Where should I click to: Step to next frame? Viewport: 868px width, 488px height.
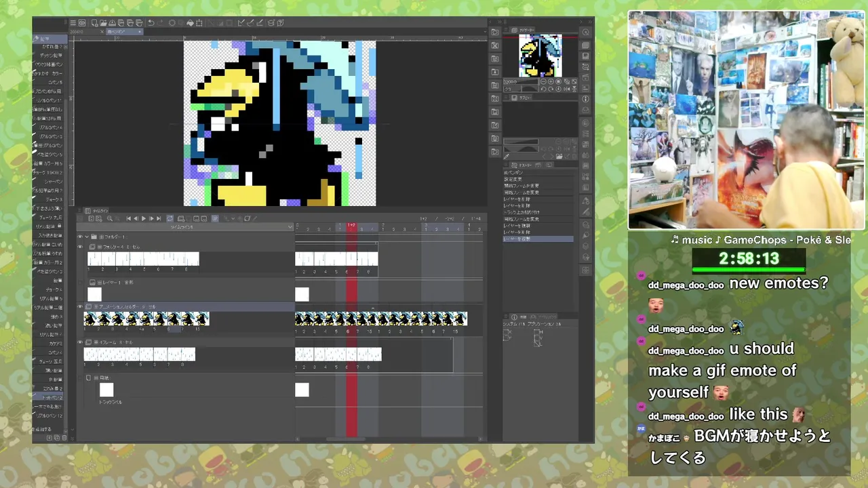(151, 218)
